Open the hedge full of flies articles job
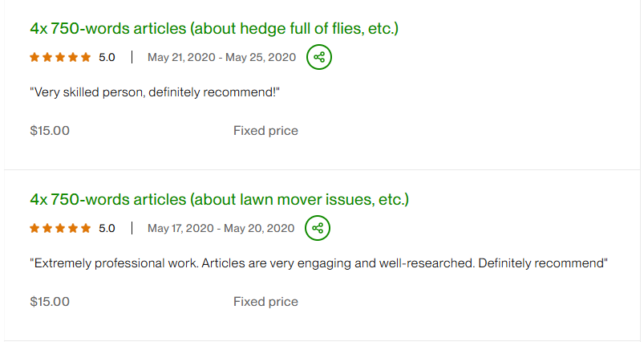Viewport: 644px width, 342px height. [214, 29]
